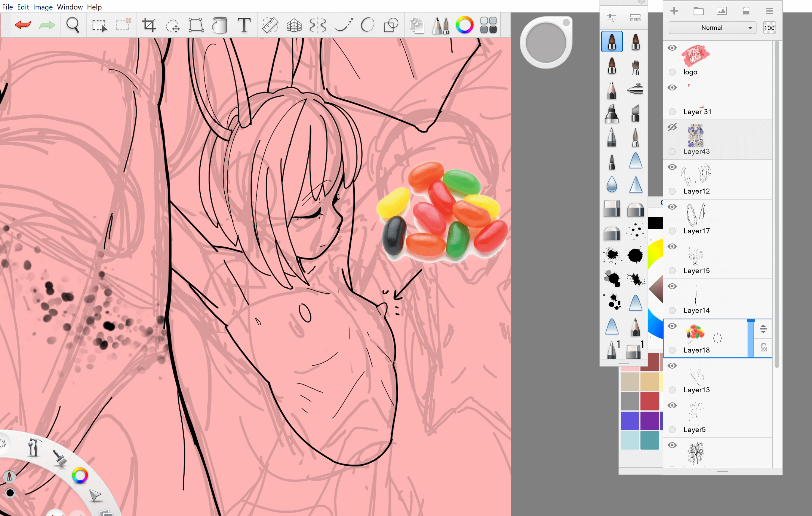812x516 pixels.
Task: Select the Ruler guide tool
Action: click(x=270, y=25)
